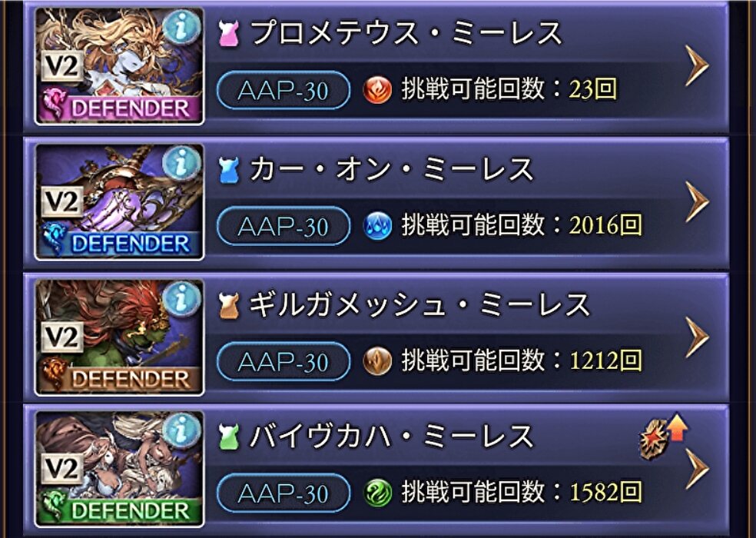Expand プロメテウス・ミーレス row arrow
Screen dimensions: 756x538
click(x=697, y=65)
